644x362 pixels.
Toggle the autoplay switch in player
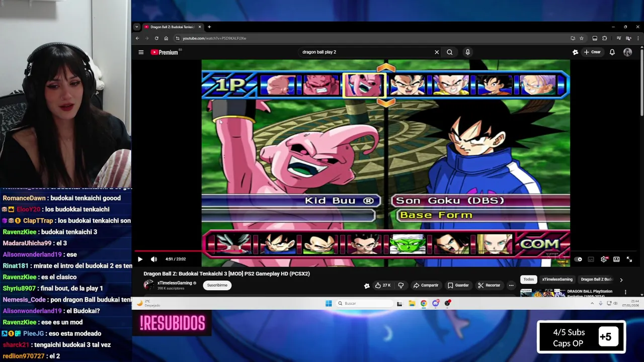tap(578, 259)
